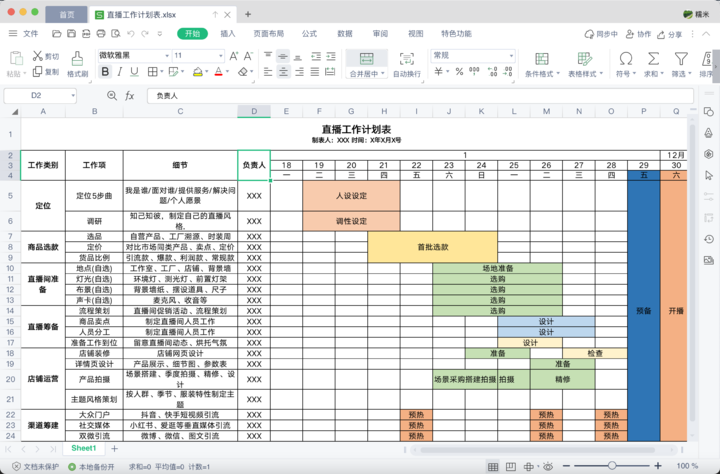Open the Insert (插入) ribbon tab
720x474 pixels.
coord(227,34)
